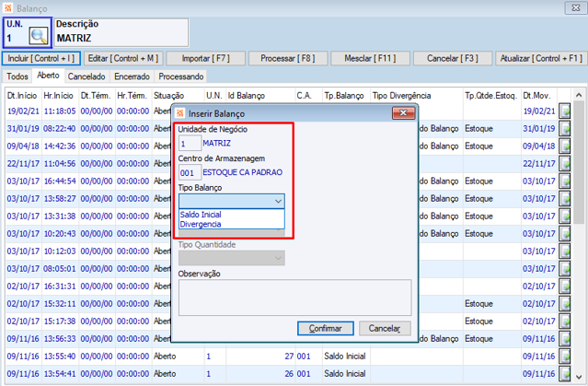588x386 pixels.
Task: Focus the Observação text area
Action: pos(294,298)
